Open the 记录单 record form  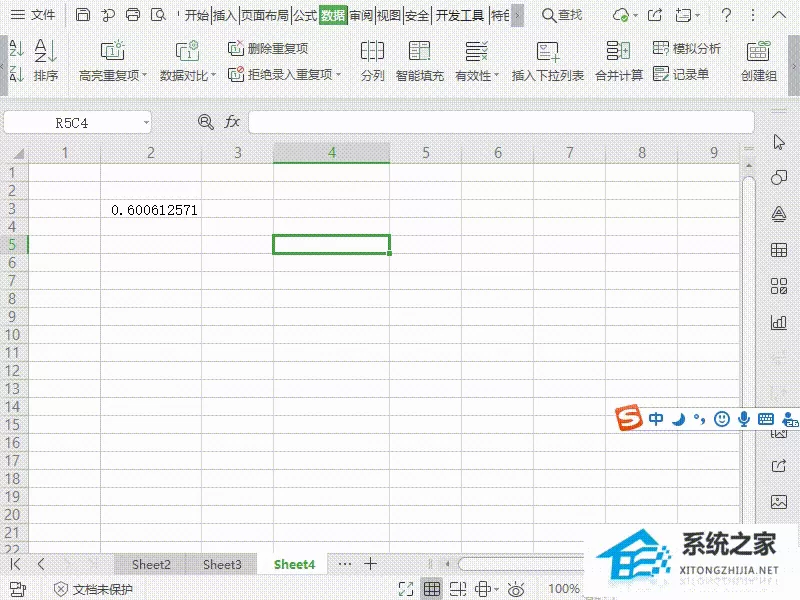click(x=681, y=74)
